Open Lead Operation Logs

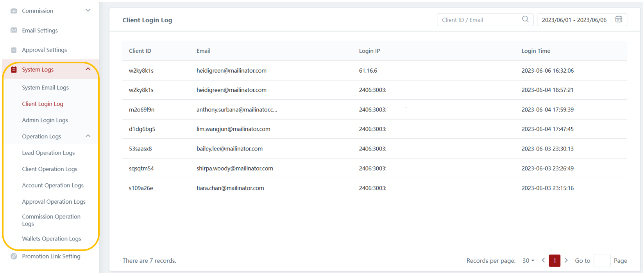pos(48,153)
